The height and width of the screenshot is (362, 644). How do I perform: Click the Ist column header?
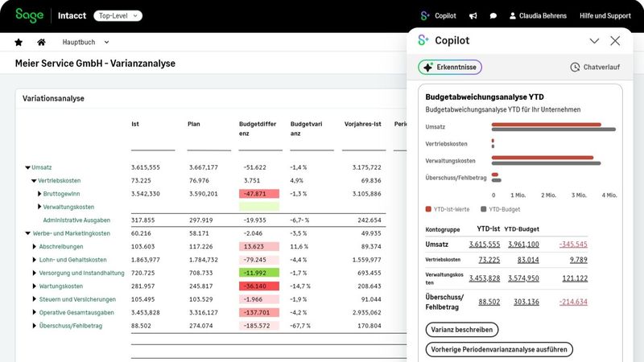click(135, 124)
